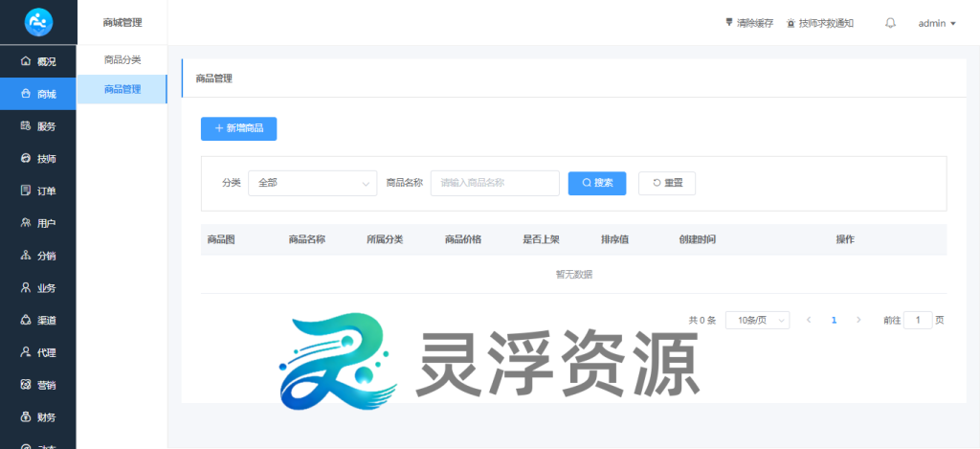Click the 分销 distribution tree icon
Viewport: 980px width, 449px height.
(x=26, y=256)
